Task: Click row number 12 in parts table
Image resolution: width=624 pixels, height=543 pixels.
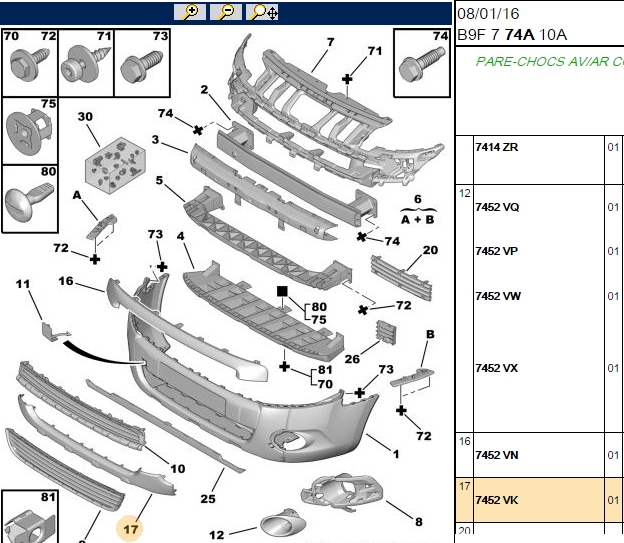Action: 464,193
